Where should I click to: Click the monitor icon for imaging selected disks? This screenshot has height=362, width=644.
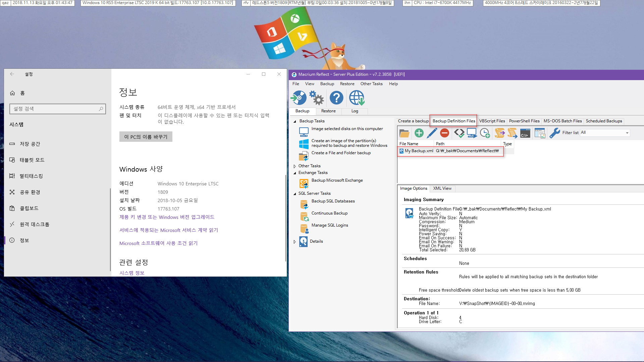pos(304,132)
